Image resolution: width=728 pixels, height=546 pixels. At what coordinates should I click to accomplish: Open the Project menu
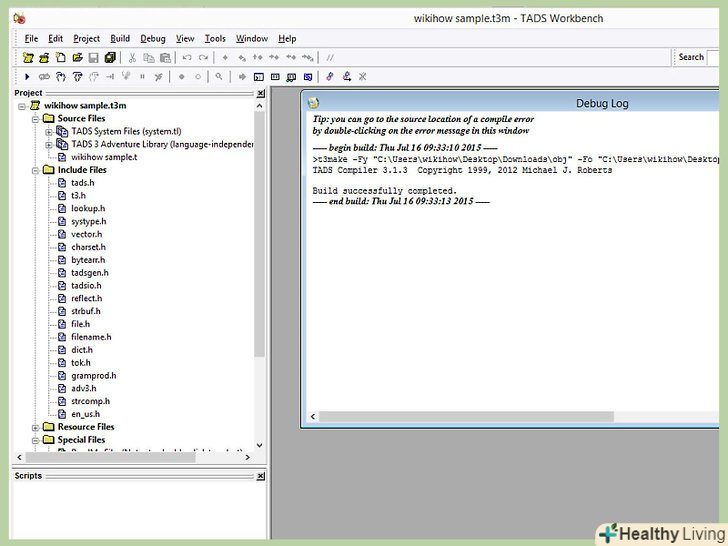pos(86,39)
